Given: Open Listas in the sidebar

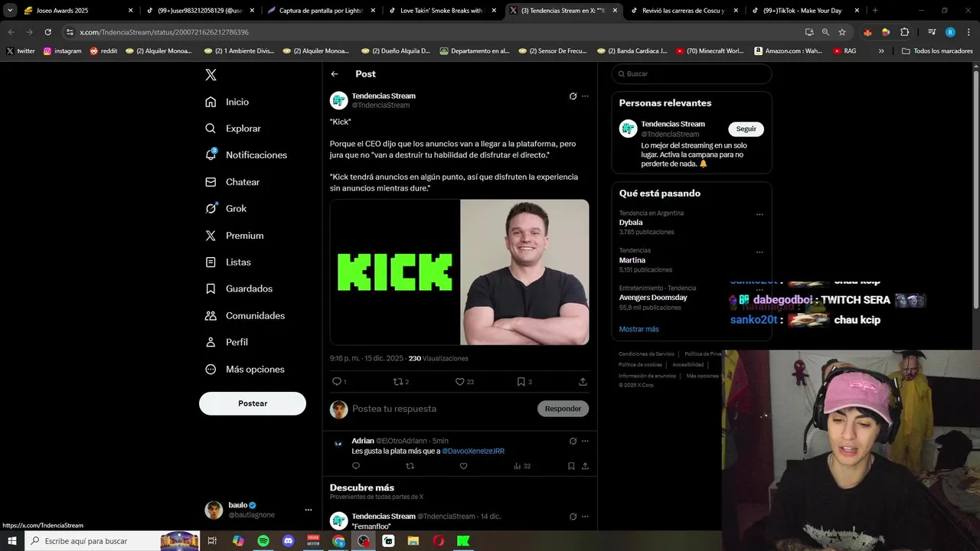Looking at the screenshot, I should [228, 262].
